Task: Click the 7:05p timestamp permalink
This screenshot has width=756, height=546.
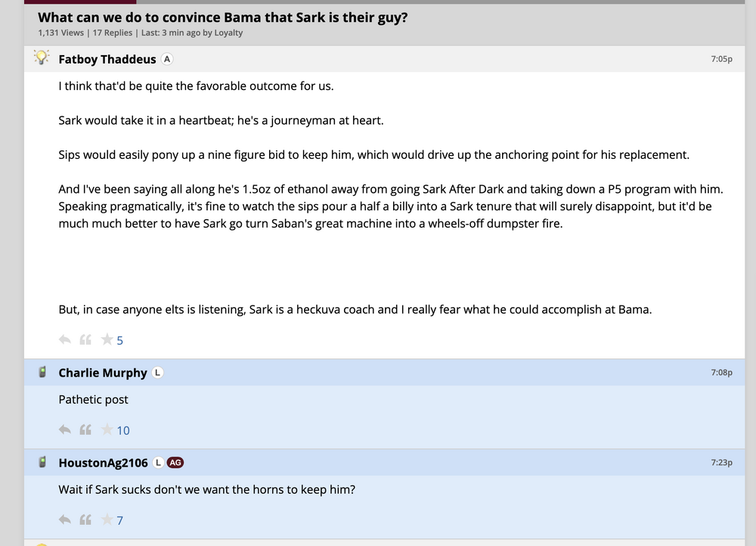Action: tap(721, 59)
